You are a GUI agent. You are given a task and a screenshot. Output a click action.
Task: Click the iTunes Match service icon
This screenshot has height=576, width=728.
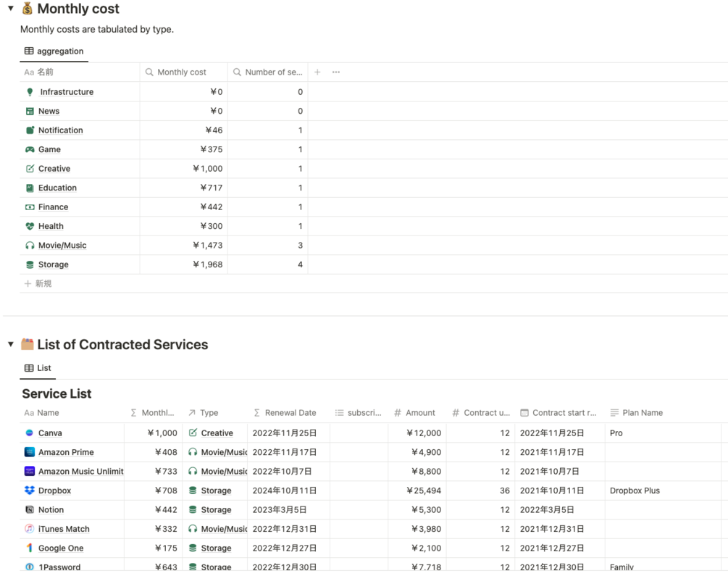point(29,529)
